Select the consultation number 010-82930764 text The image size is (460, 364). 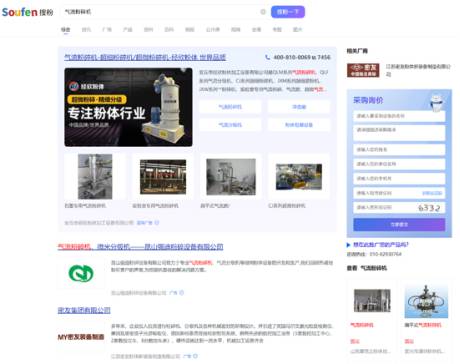385,254
